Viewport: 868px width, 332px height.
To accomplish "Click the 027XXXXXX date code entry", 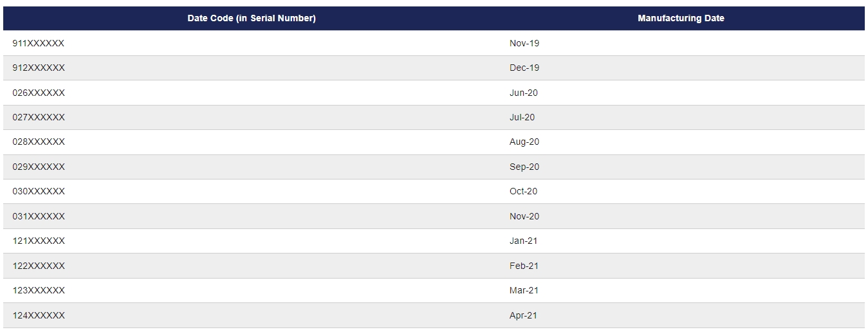I will coord(39,117).
